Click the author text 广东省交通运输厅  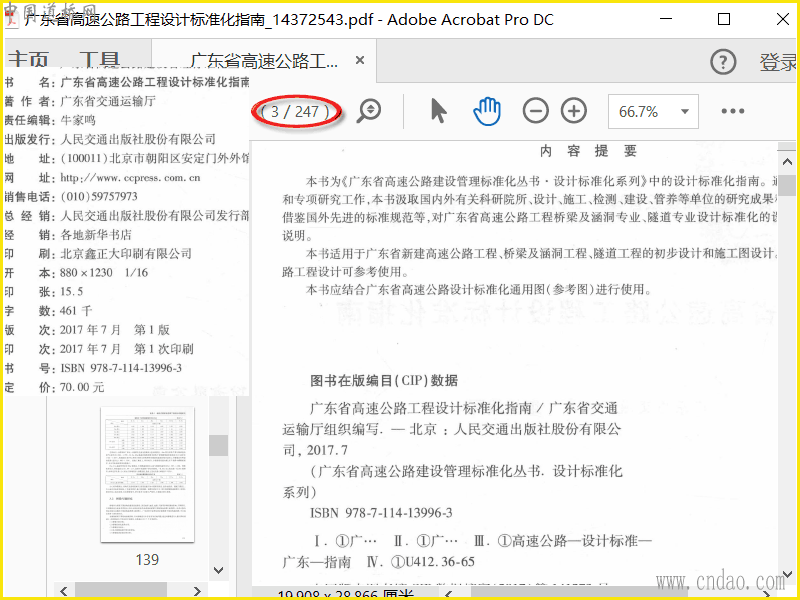108,101
